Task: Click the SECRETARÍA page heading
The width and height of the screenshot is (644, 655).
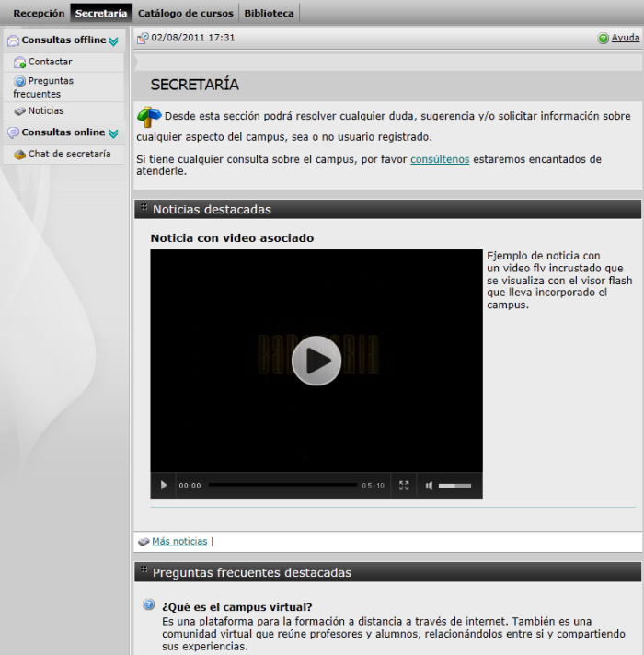Action: (x=195, y=85)
